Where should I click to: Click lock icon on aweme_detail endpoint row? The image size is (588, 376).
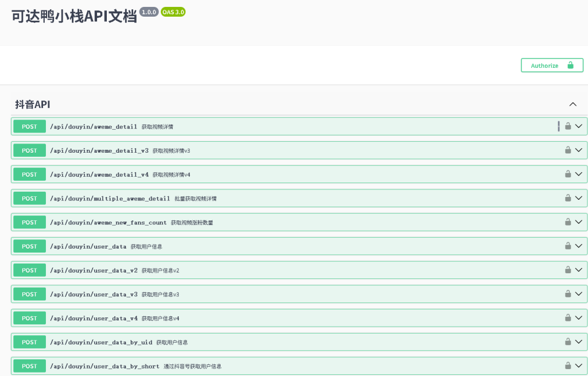click(568, 126)
